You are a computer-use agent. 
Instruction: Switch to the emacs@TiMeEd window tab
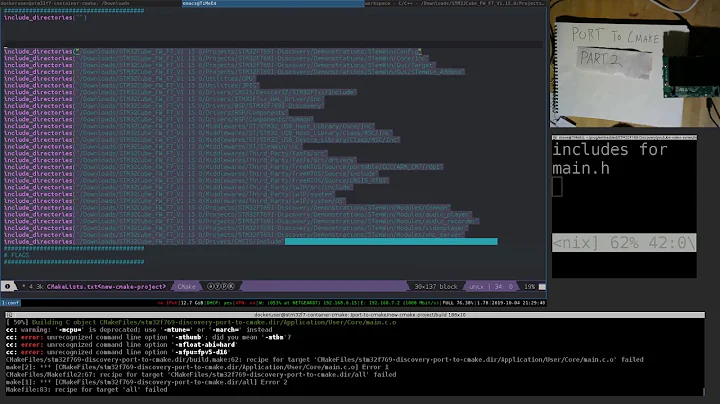pos(273,3)
